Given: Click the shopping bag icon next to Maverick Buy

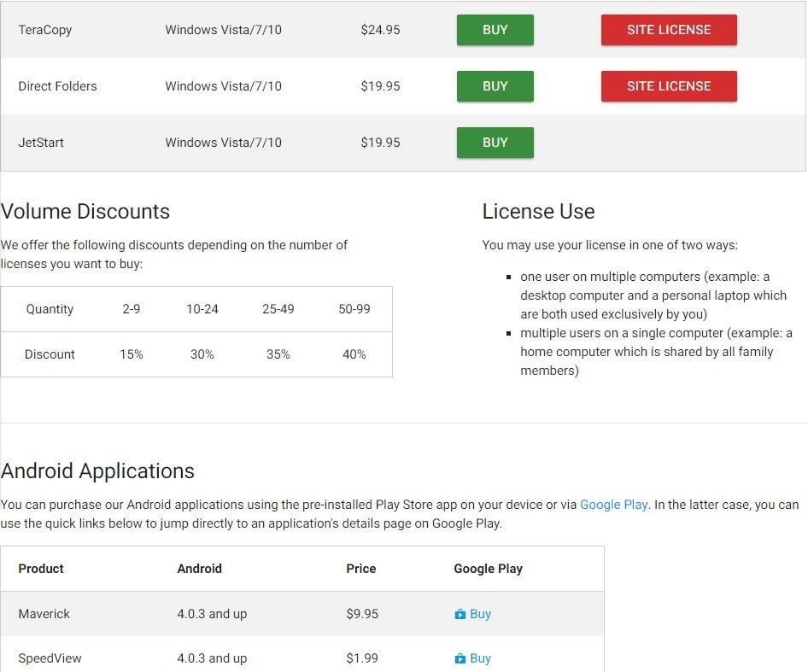Looking at the screenshot, I should coord(460,614).
